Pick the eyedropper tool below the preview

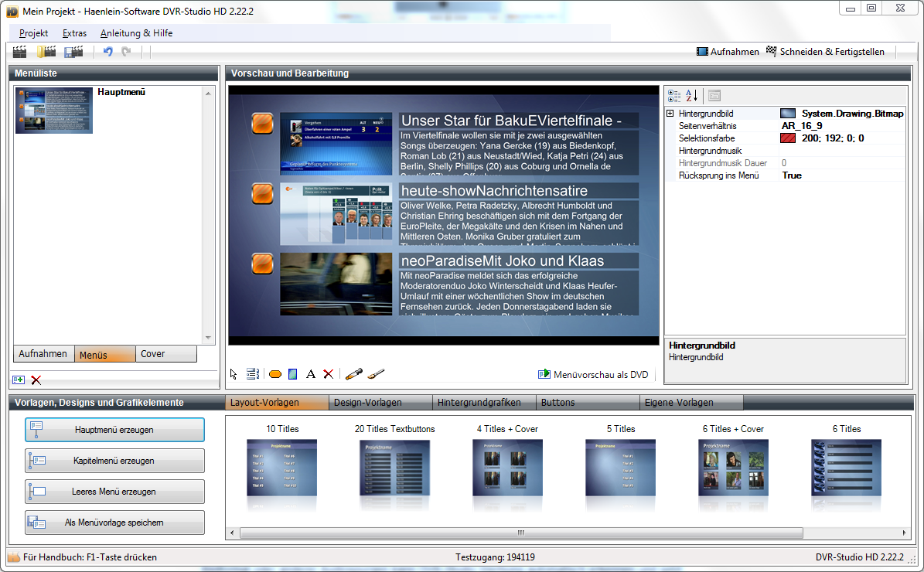click(x=353, y=374)
